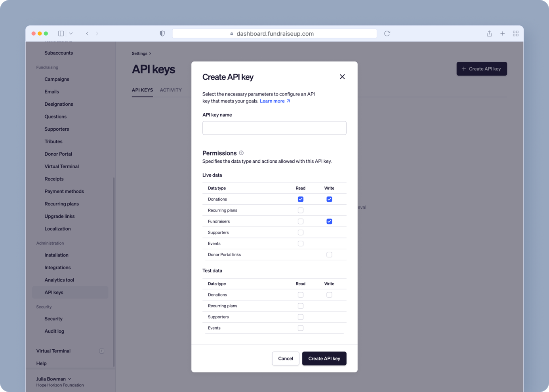Go back using browser back arrow
Viewport: 549px width, 392px height.
point(88,34)
